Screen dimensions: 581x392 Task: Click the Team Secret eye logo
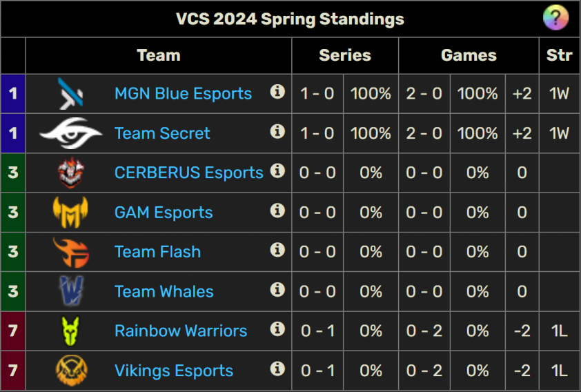tap(70, 133)
